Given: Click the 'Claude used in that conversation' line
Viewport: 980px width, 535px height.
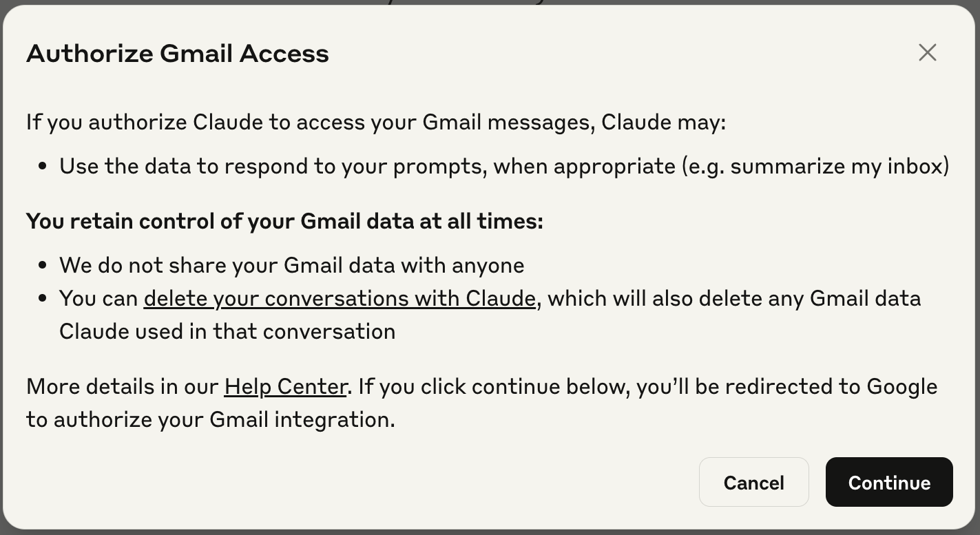Looking at the screenshot, I should pos(227,332).
